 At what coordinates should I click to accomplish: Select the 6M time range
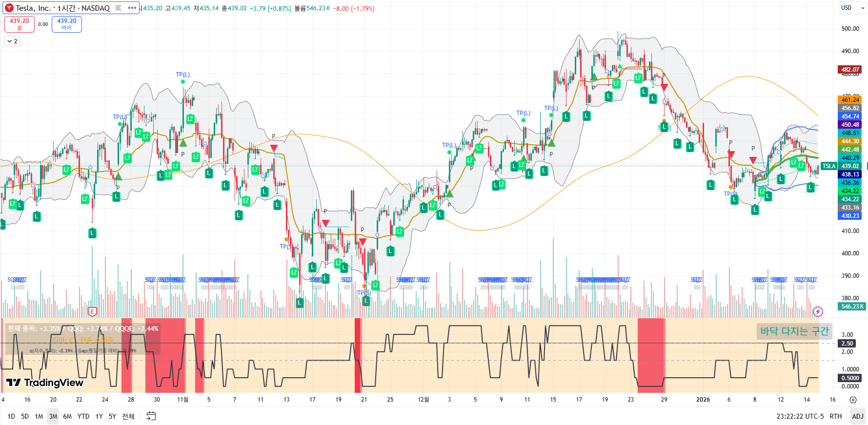pos(67,416)
